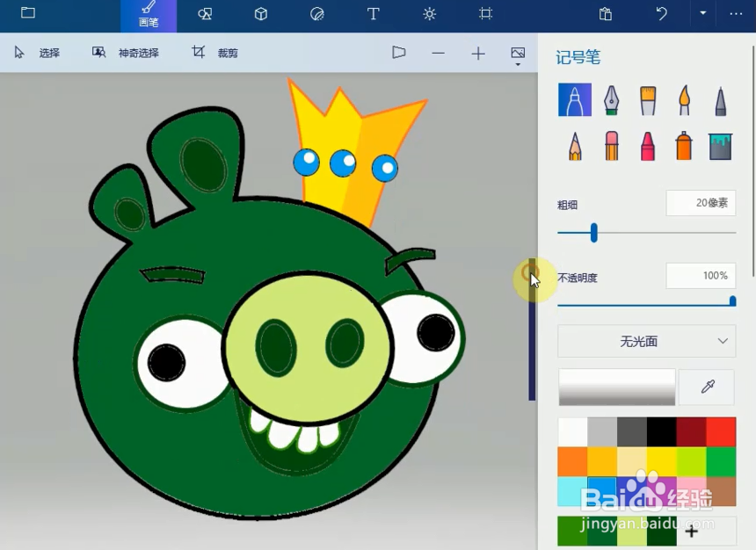Select the Pixel pen brush

coord(720,100)
